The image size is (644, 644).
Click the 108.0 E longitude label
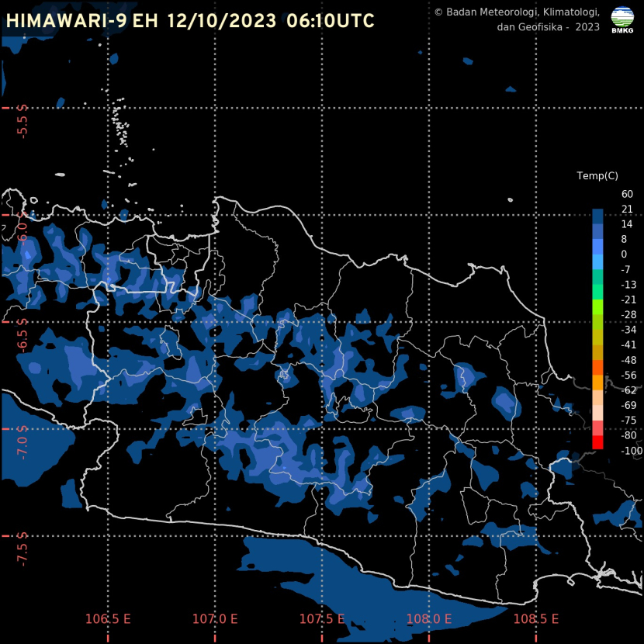point(429,619)
